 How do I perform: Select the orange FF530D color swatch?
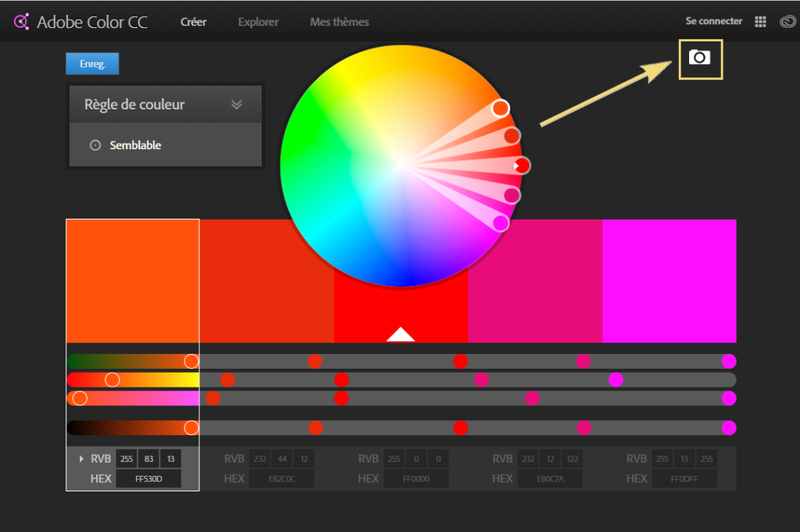coord(132,281)
